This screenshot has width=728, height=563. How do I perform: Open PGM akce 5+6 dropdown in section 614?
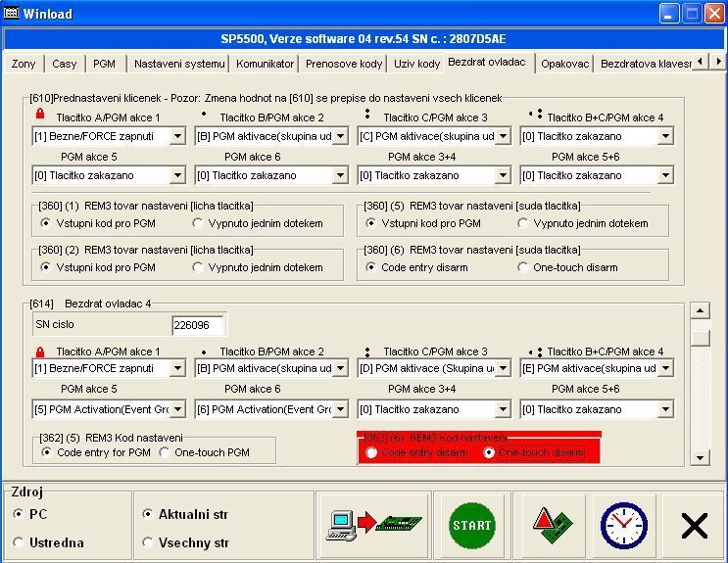pyautogui.click(x=665, y=409)
